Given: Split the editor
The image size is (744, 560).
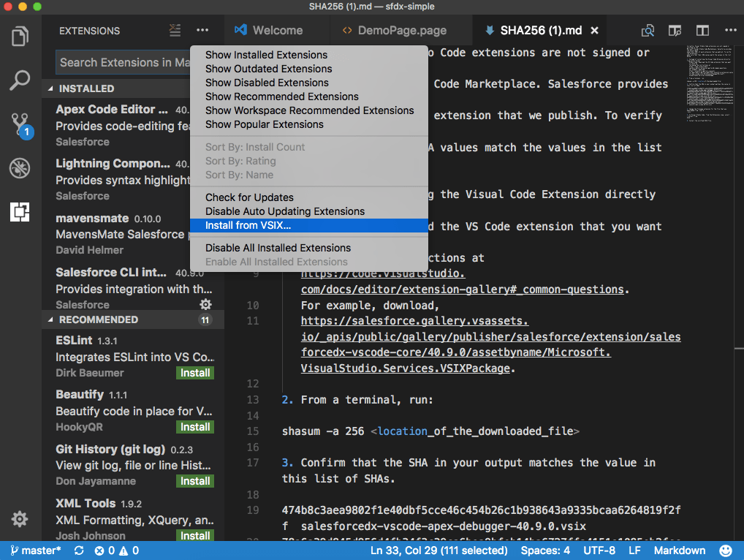Looking at the screenshot, I should click(x=702, y=31).
